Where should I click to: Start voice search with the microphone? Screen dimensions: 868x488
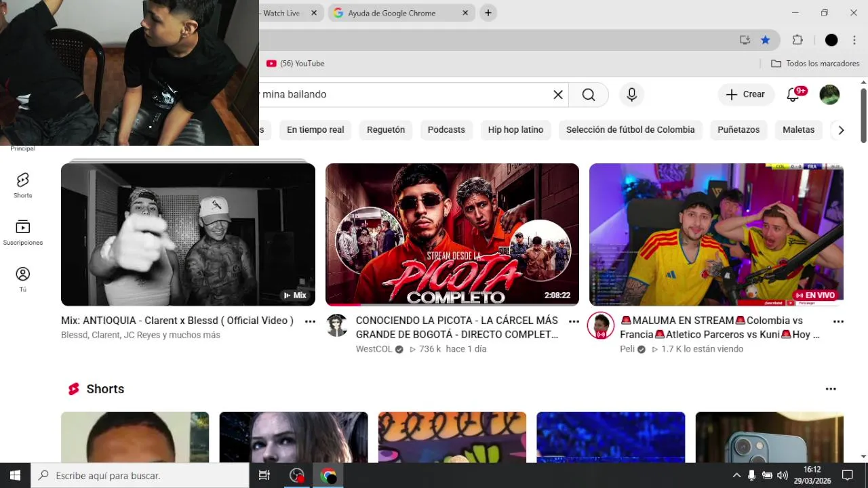coord(631,95)
